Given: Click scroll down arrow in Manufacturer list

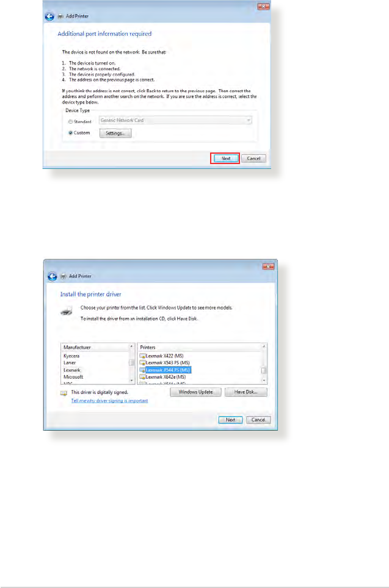Looking at the screenshot, I should click(x=131, y=381).
